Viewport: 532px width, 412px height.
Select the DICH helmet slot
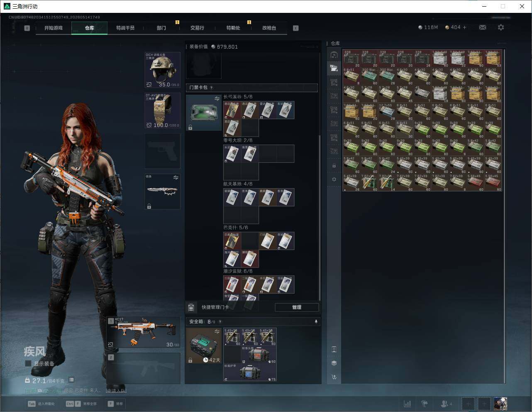tap(162, 70)
